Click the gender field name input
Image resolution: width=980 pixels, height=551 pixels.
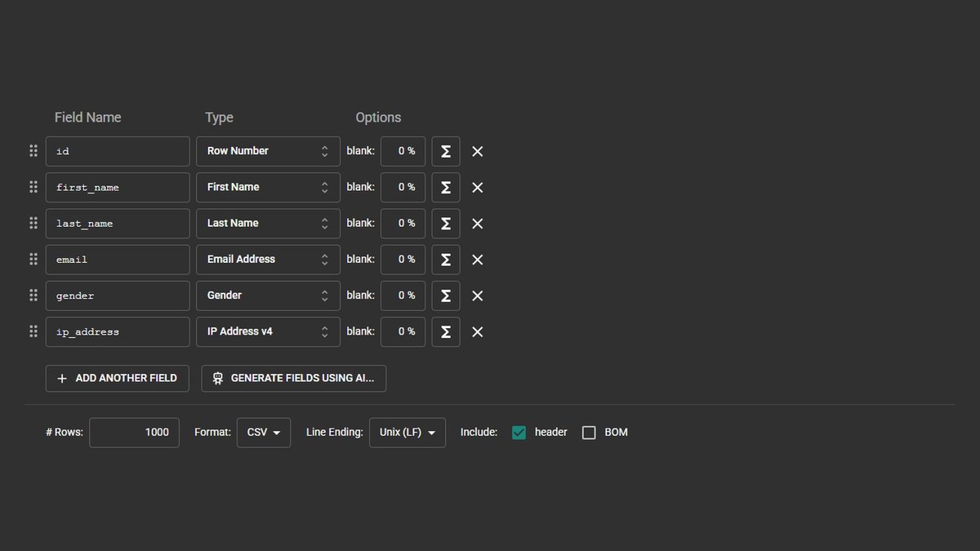118,295
